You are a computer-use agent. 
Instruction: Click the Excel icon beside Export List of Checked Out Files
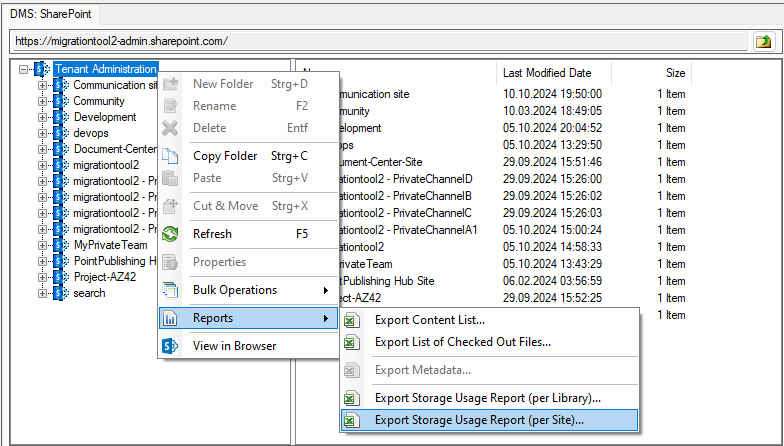tap(352, 342)
